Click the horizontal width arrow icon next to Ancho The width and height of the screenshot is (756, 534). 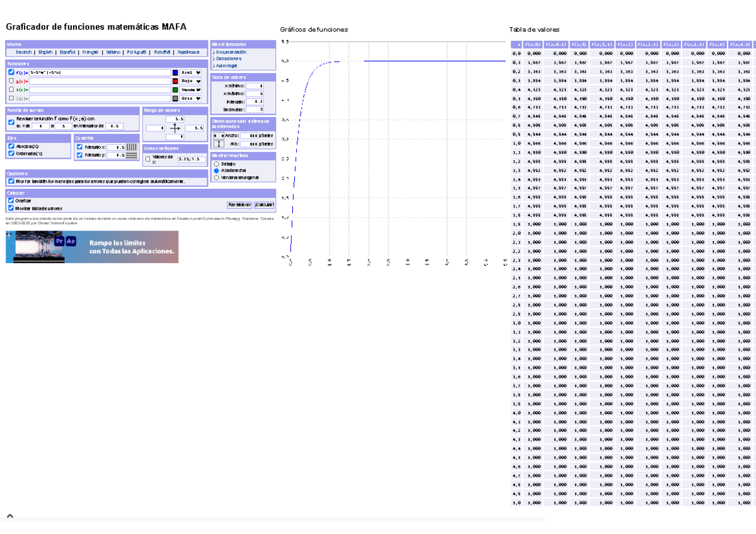(219, 135)
